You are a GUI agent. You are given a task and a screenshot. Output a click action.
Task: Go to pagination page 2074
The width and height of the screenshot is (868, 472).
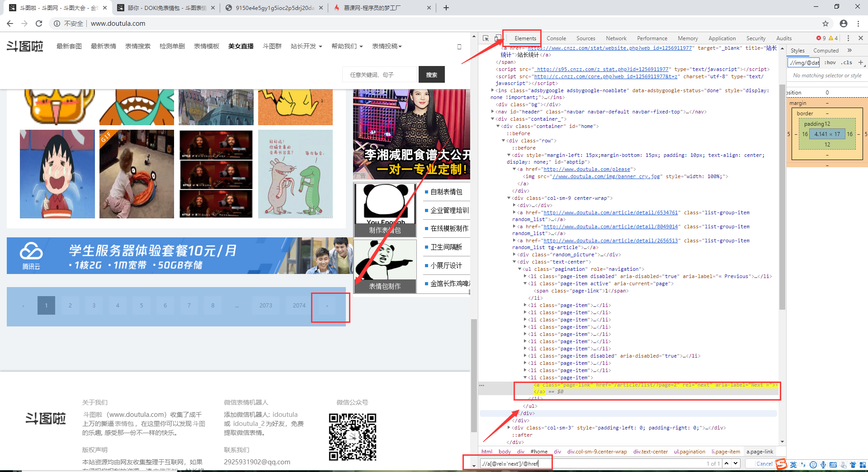[299, 306]
